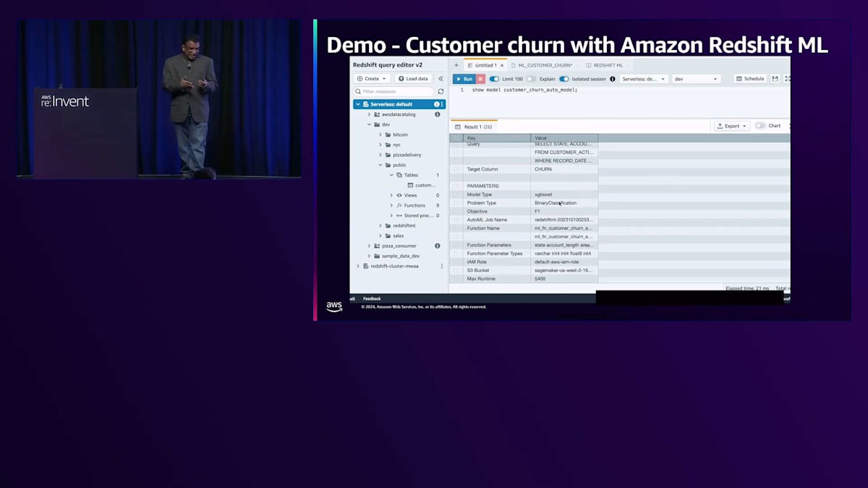Click the Functions fx icon
This screenshot has height=488, width=868.
[x=399, y=205]
